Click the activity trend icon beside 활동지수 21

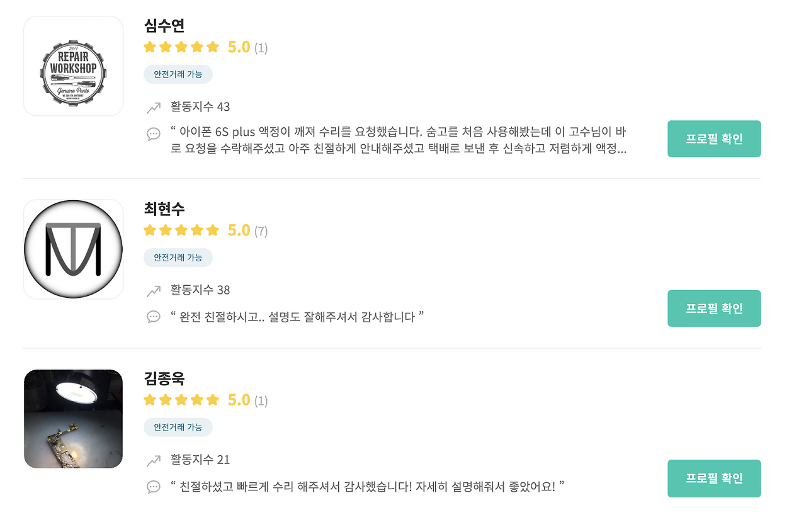tap(154, 461)
